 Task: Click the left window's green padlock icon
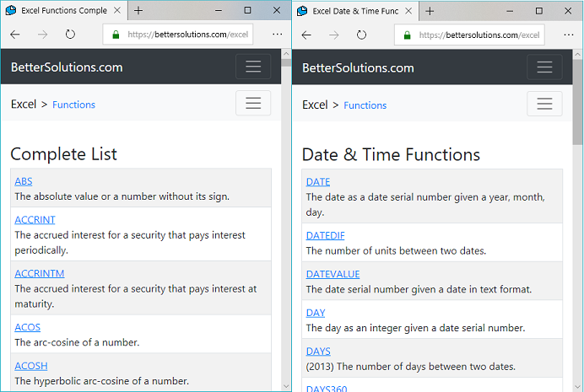pos(116,35)
